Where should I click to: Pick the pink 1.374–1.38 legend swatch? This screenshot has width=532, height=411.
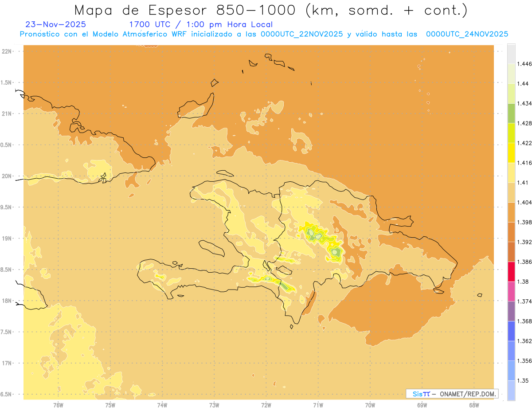511,291
